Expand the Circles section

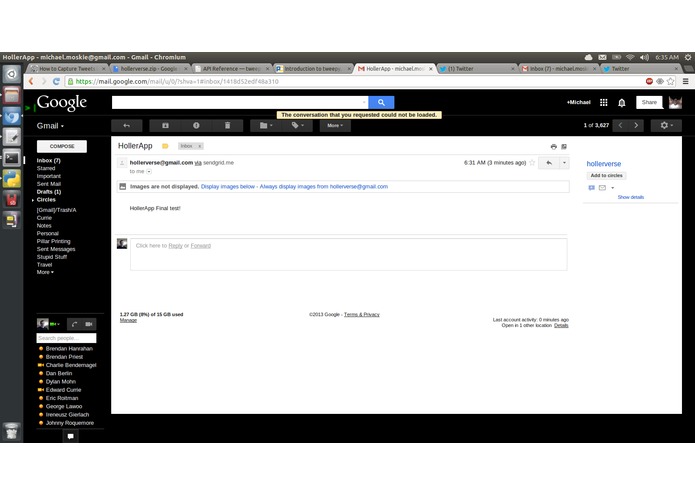coord(33,200)
